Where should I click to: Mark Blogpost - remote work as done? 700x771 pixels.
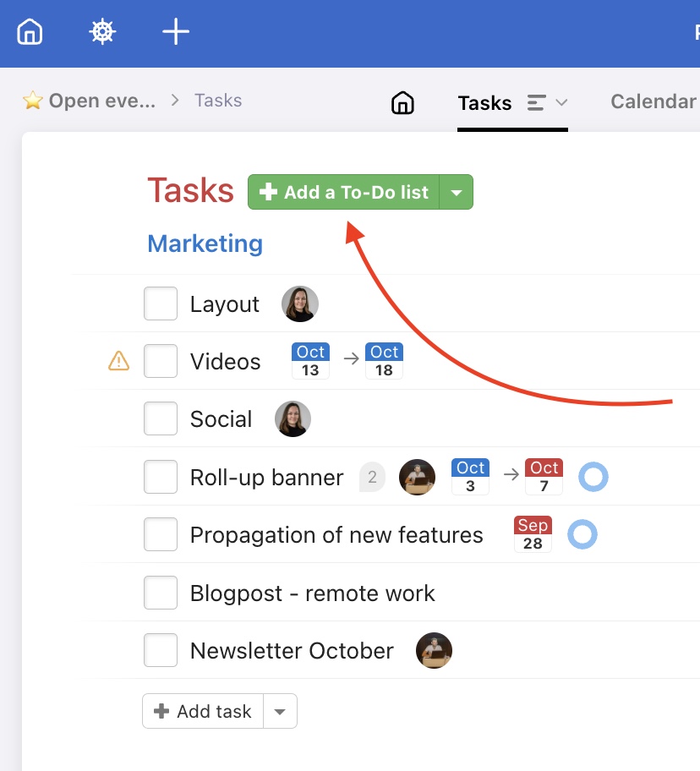click(x=161, y=593)
